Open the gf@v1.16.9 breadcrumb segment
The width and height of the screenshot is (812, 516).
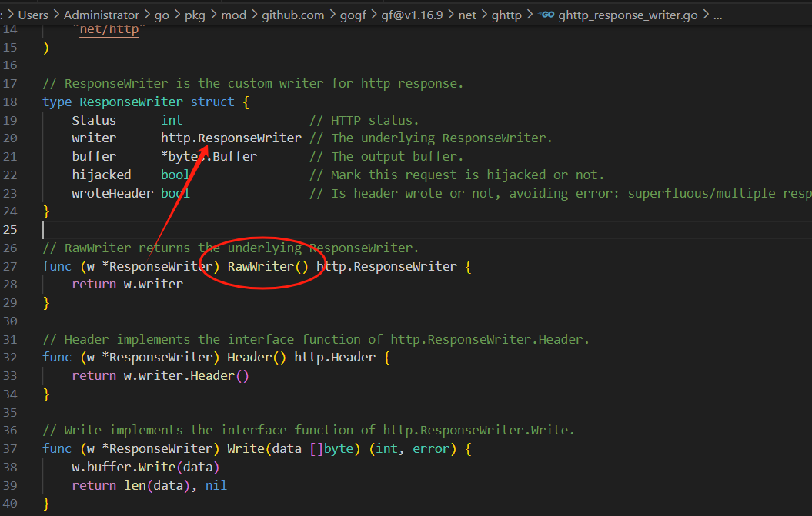[412, 15]
